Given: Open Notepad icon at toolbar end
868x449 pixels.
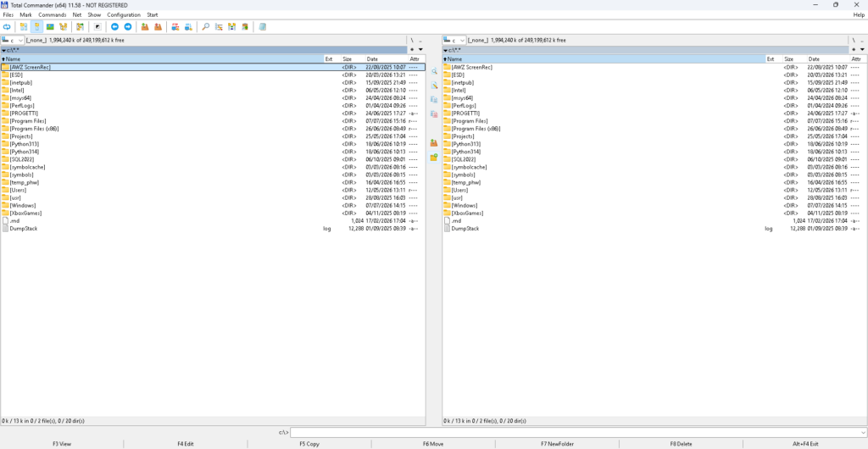Looking at the screenshot, I should click(263, 26).
